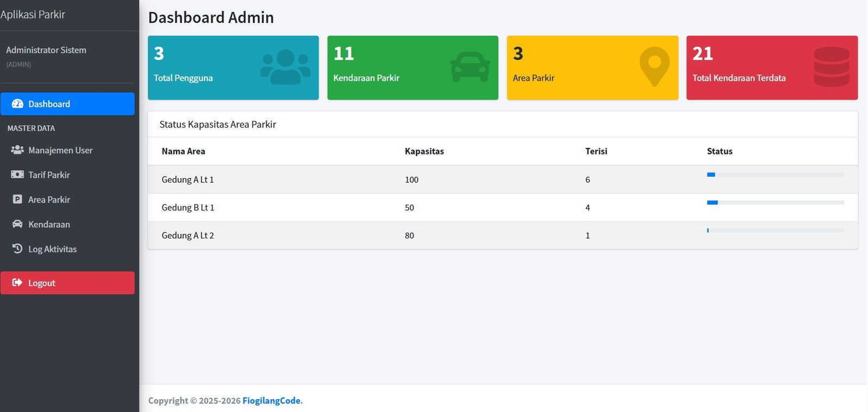868x412 pixels.
Task: Click the car icon on green card
Action: tap(470, 67)
